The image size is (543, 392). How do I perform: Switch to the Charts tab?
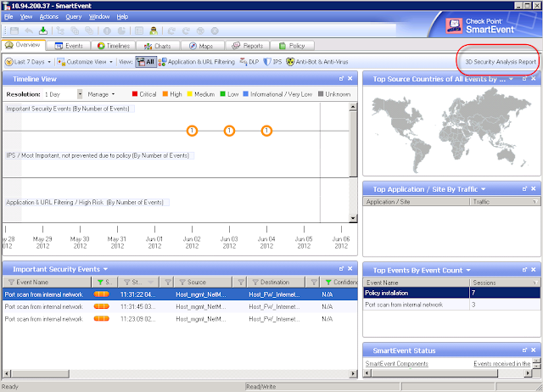(x=158, y=46)
